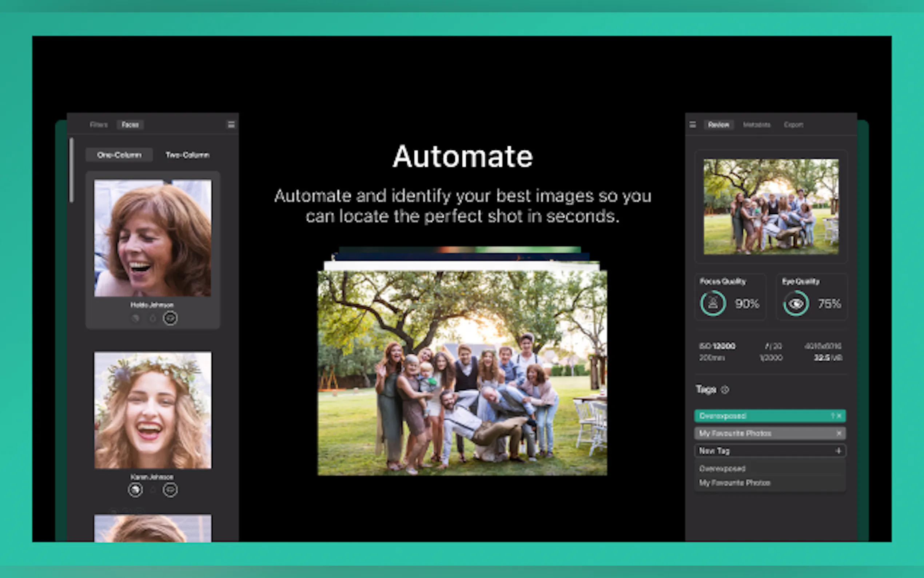Viewport: 924px width, 578px height.
Task: Choose Overexposed from the tag suggestion list
Action: tap(722, 469)
